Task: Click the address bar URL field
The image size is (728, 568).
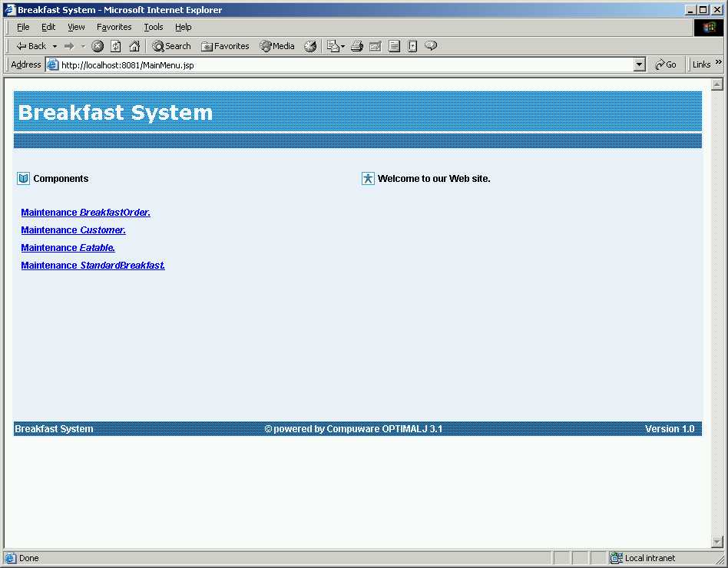Action: point(346,65)
